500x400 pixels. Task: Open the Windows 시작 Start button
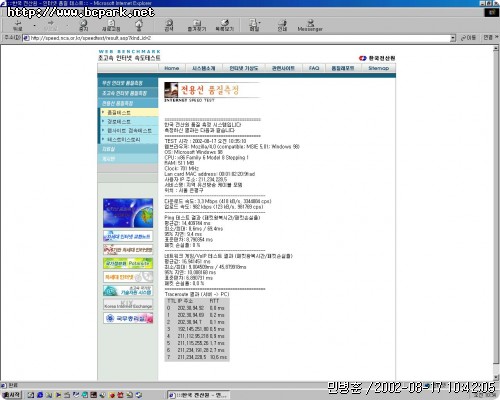pos(11,395)
